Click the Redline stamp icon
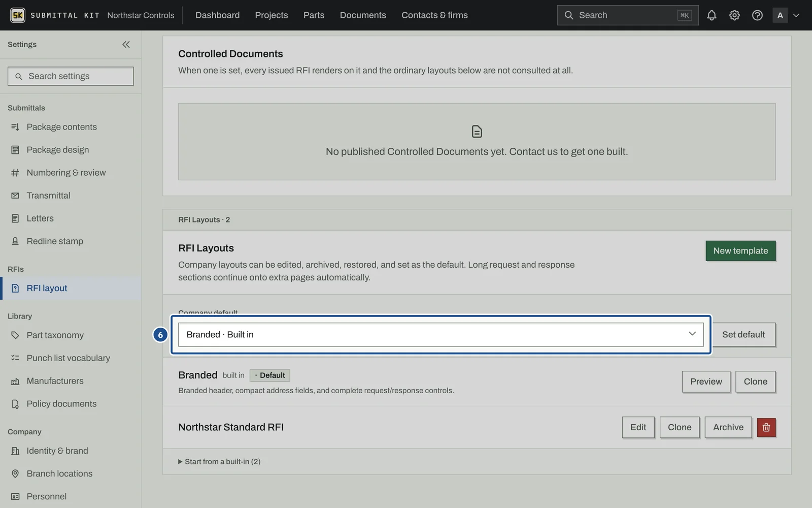Screen dimensions: 812x508 15,241
